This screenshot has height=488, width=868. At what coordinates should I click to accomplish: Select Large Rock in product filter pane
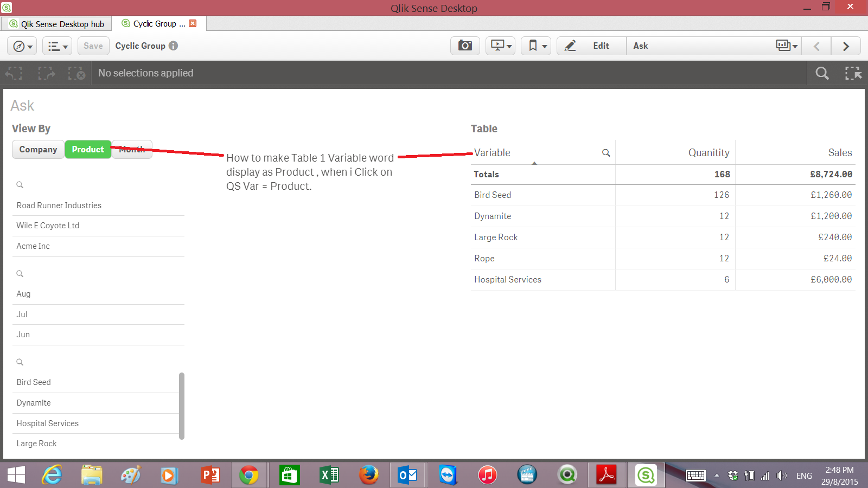(95, 444)
